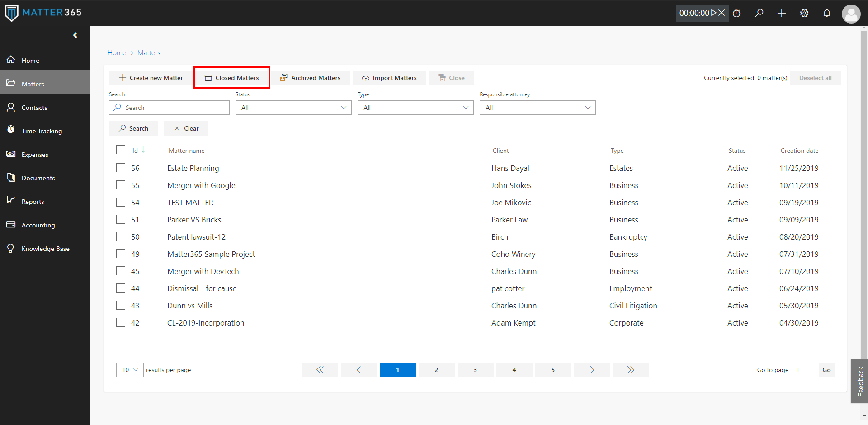The width and height of the screenshot is (868, 425).
Task: Click the Home breadcrumb link
Action: [117, 53]
